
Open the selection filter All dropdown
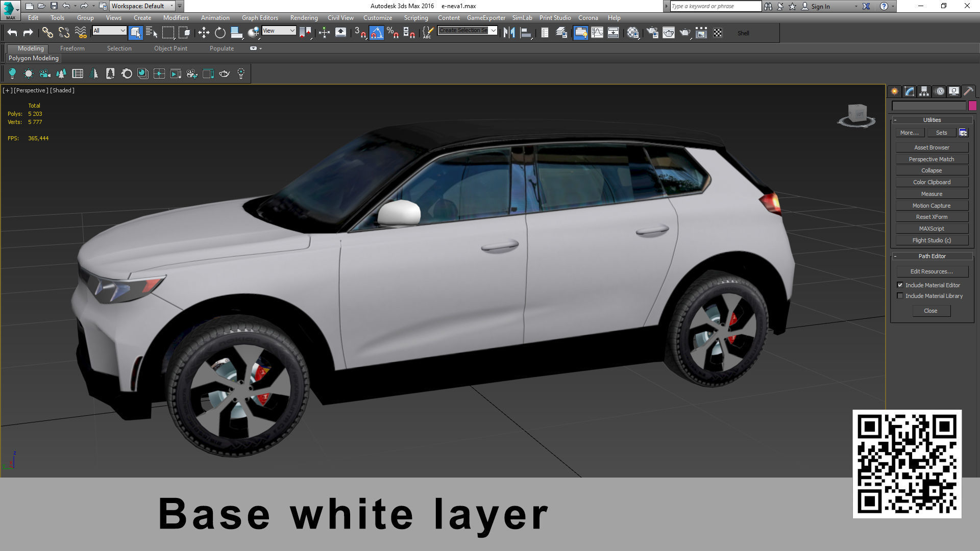point(109,31)
